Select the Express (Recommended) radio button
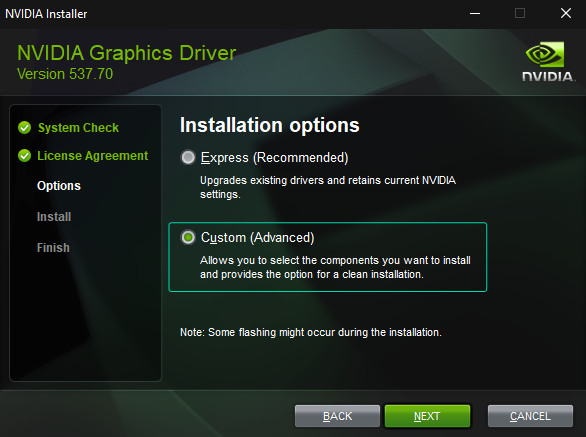Screen dimensions: 586x437 [188, 157]
